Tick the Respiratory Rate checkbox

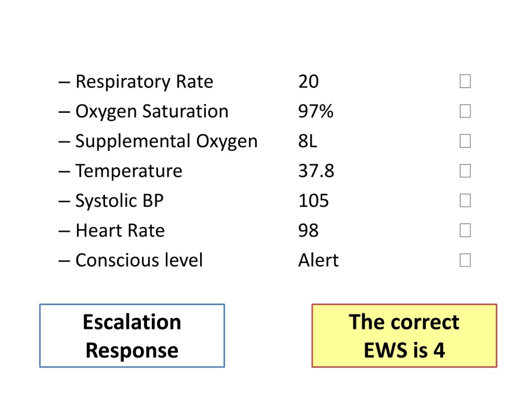click(x=465, y=81)
